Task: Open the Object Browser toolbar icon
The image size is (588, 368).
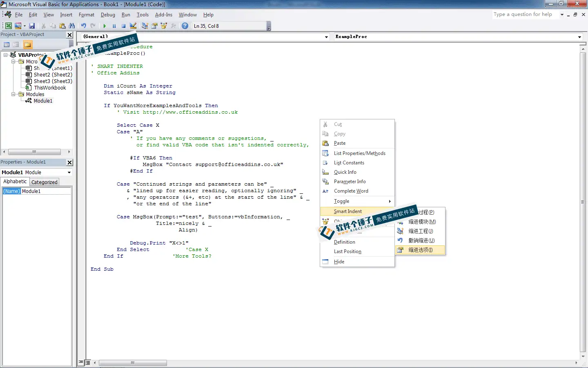Action: (x=164, y=26)
